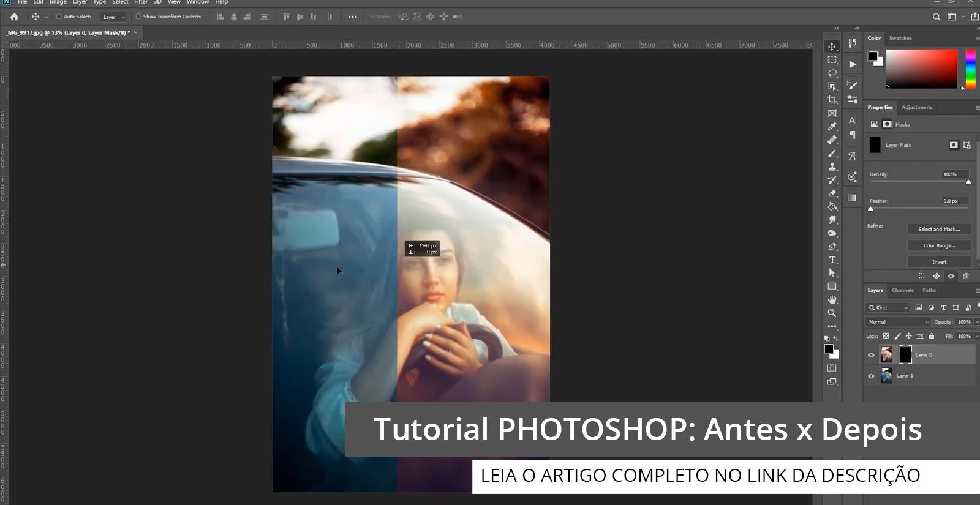Viewport: 980px width, 505px height.
Task: Toggle Lock all padlock
Action: (x=932, y=336)
